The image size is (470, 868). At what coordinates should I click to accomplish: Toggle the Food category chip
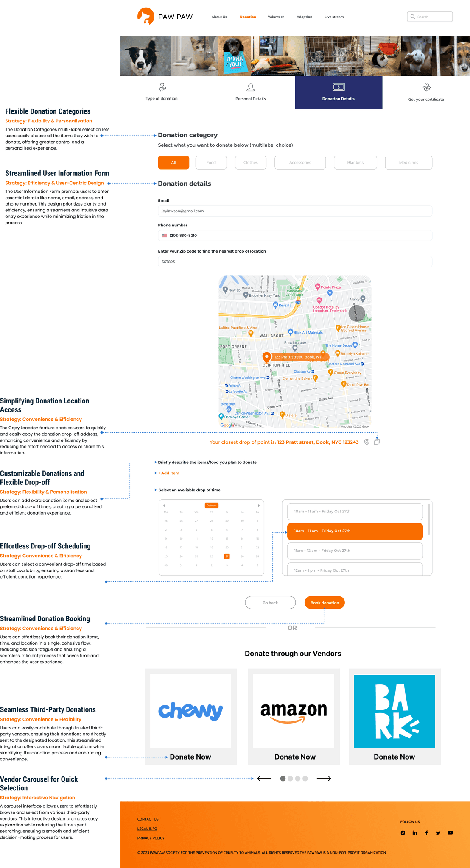click(x=211, y=162)
